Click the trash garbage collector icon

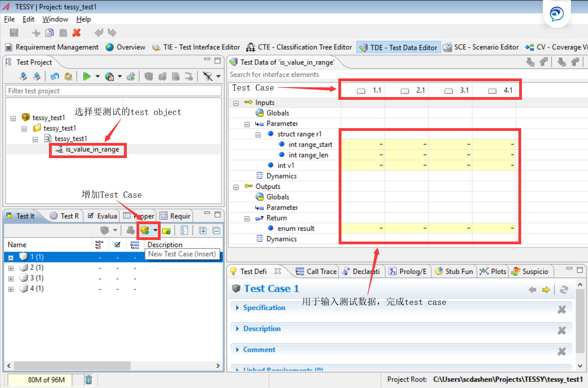pos(89,379)
